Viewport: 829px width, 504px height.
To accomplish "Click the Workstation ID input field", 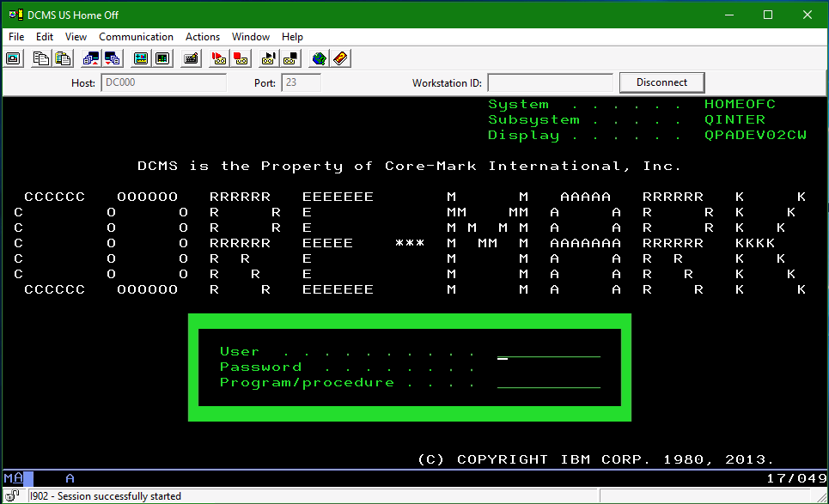I will coord(550,82).
